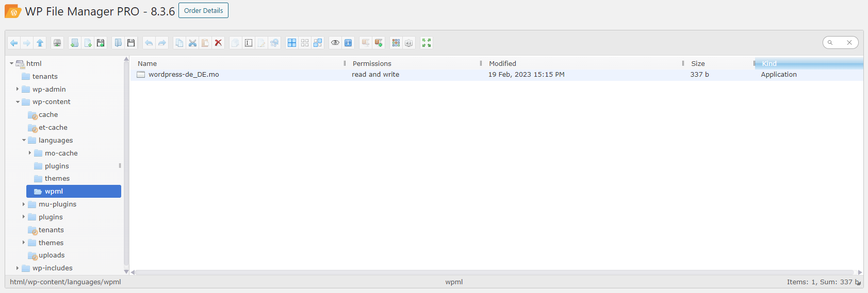
Task: Rename the selected file
Action: pyautogui.click(x=249, y=43)
